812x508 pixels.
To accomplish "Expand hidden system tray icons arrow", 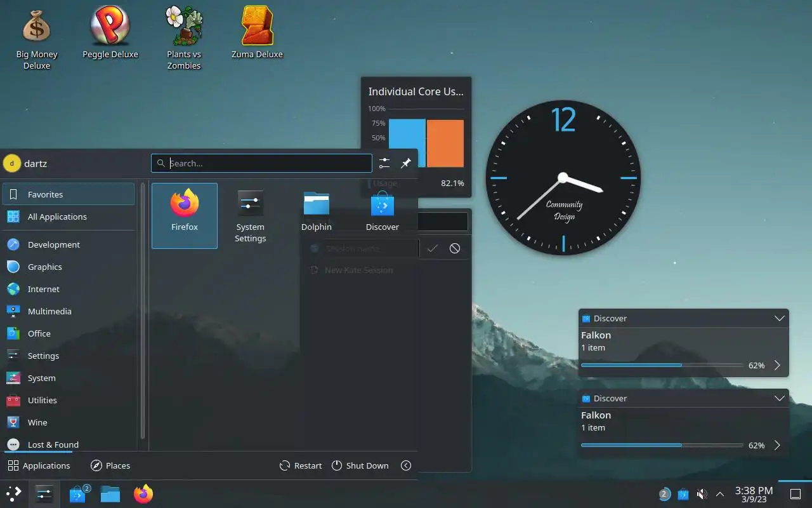I will tap(720, 494).
